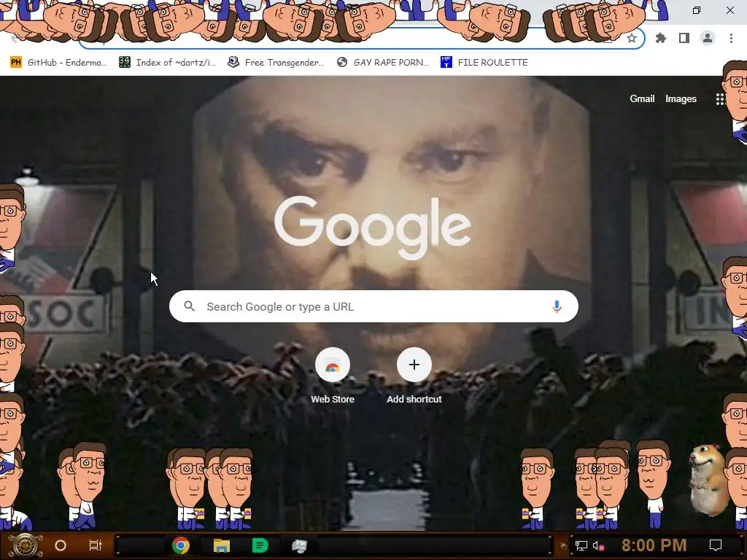This screenshot has height=560, width=747.
Task: Open the GitHub - Enderma... bookmark
Action: (58, 63)
